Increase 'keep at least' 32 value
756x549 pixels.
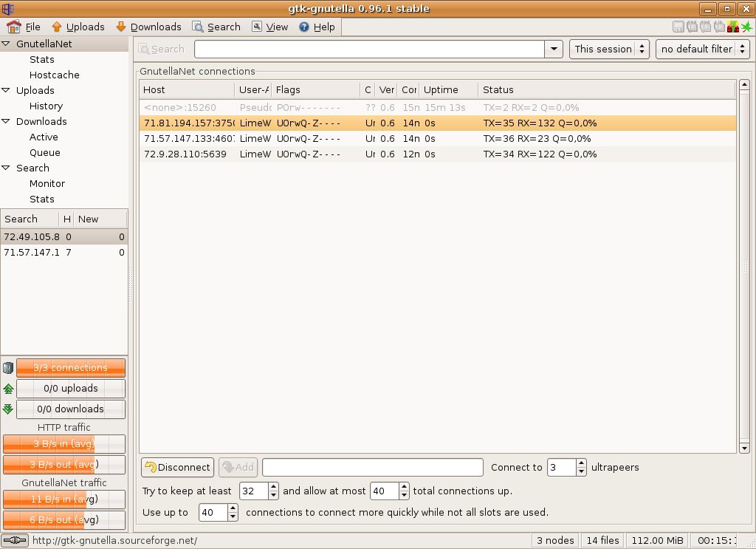[x=273, y=487]
